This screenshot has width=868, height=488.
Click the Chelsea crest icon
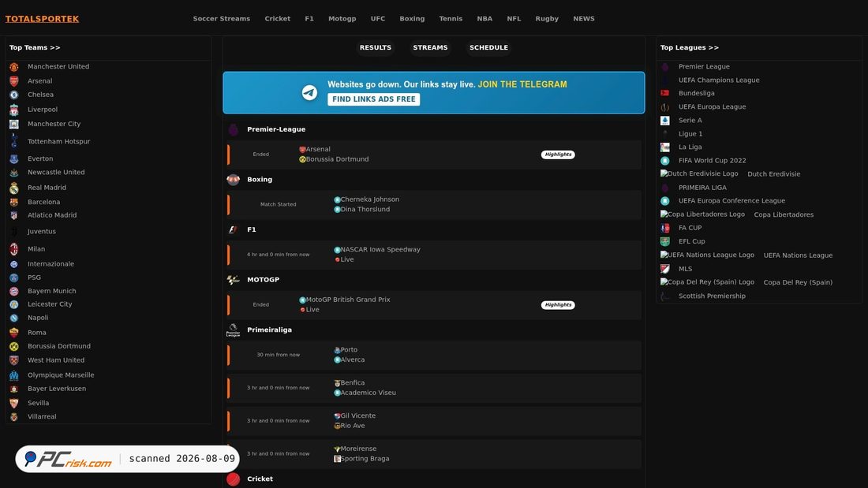(x=14, y=95)
